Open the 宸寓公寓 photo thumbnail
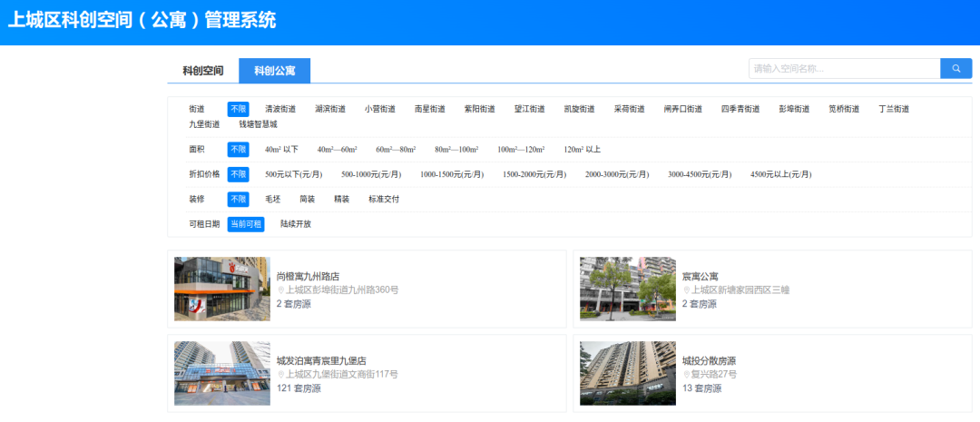 (x=628, y=289)
